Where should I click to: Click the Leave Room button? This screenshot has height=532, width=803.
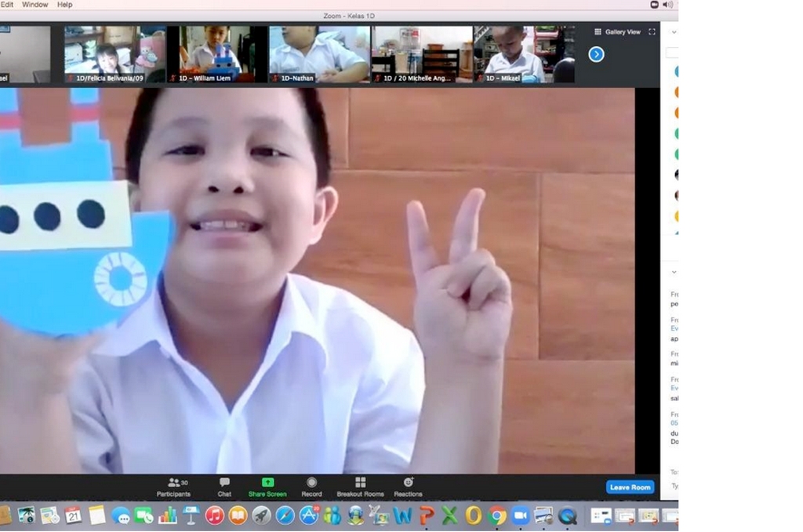630,487
